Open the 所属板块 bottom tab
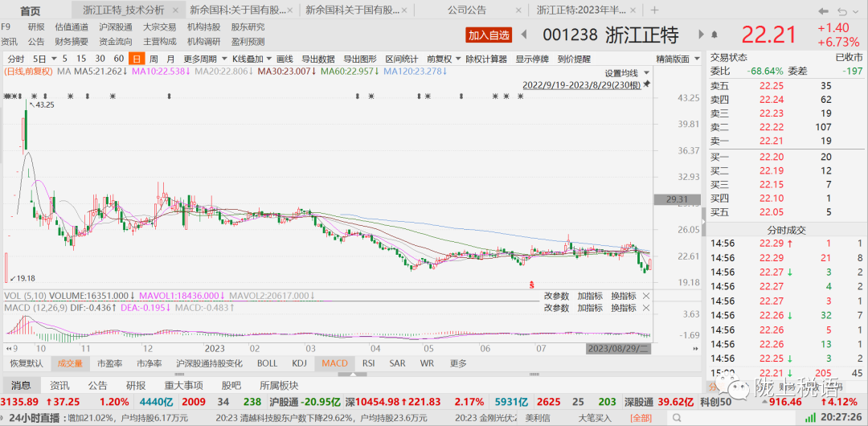 click(280, 386)
